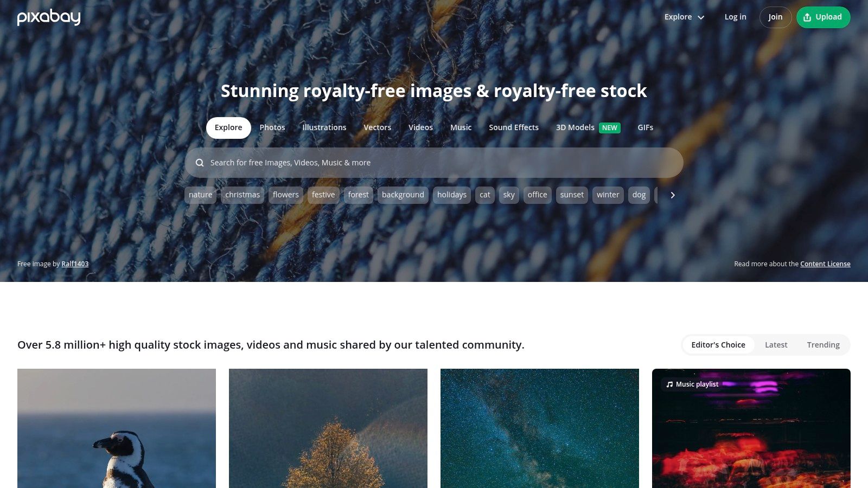Show more tags with right chevron

pyautogui.click(x=673, y=195)
